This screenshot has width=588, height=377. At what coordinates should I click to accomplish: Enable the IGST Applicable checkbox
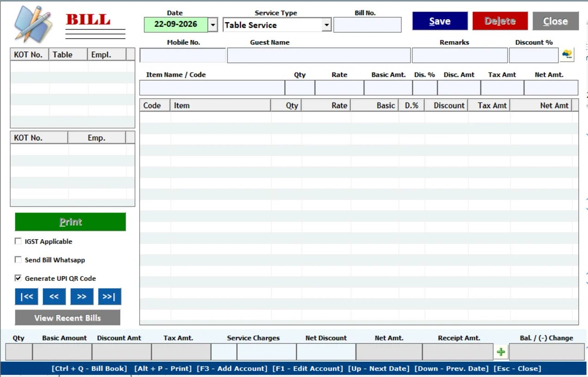[x=18, y=241]
